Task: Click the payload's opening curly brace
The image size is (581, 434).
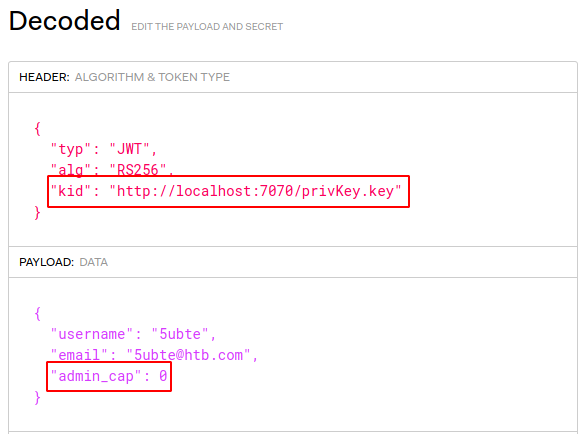Action: [x=37, y=314]
